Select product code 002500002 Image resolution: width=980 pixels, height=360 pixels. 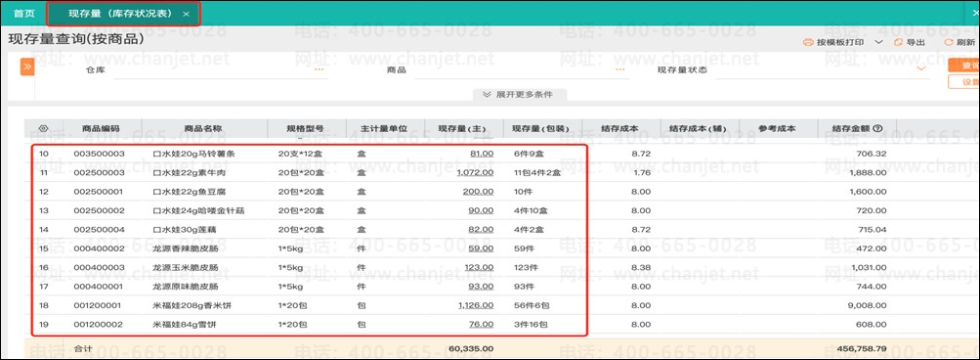100,210
